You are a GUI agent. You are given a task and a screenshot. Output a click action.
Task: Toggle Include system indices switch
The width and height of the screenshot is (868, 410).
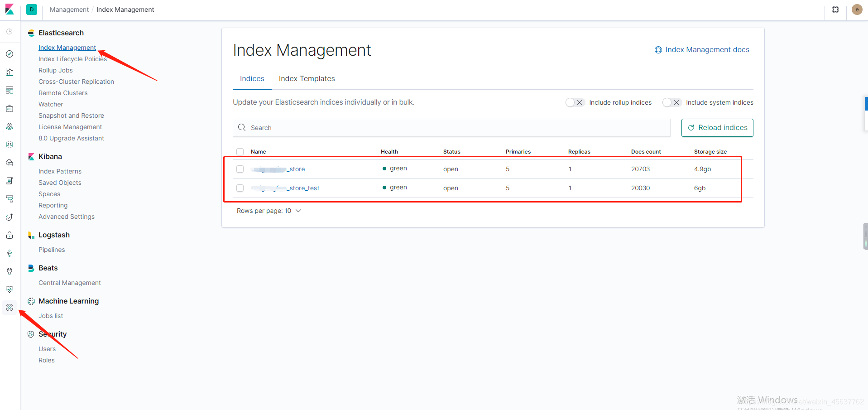[672, 102]
